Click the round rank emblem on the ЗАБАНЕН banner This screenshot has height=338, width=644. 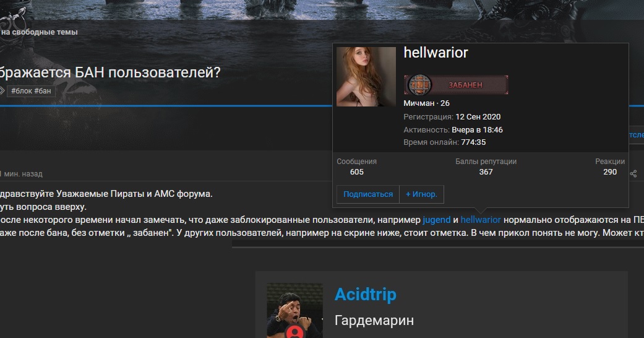tap(419, 85)
